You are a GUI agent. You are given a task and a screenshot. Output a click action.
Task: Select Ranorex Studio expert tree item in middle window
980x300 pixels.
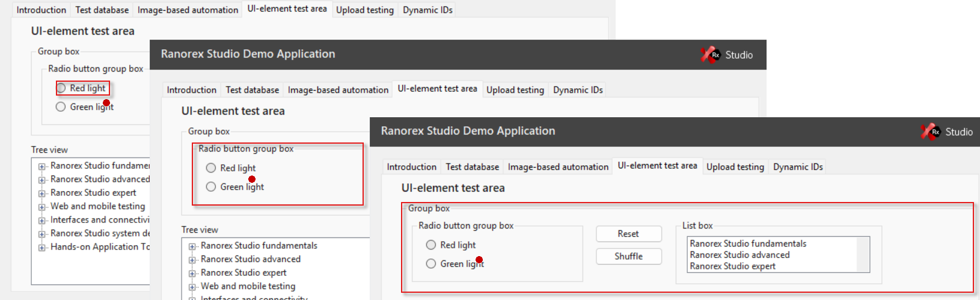pyautogui.click(x=243, y=272)
